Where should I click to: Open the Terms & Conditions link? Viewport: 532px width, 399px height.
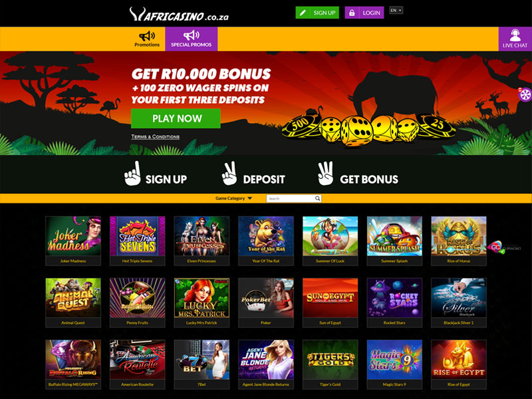pos(156,137)
